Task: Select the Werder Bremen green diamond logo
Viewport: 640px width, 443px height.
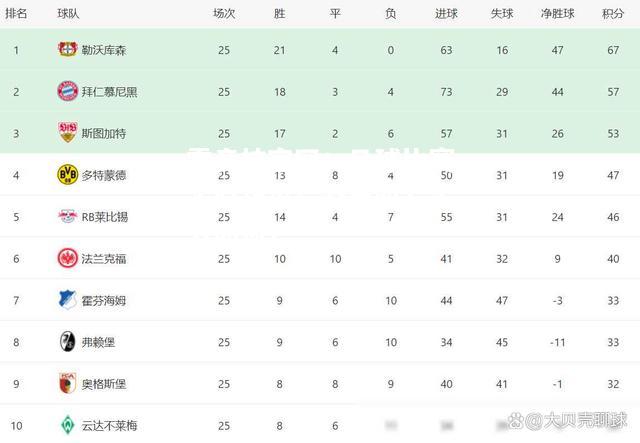Action: click(x=67, y=425)
